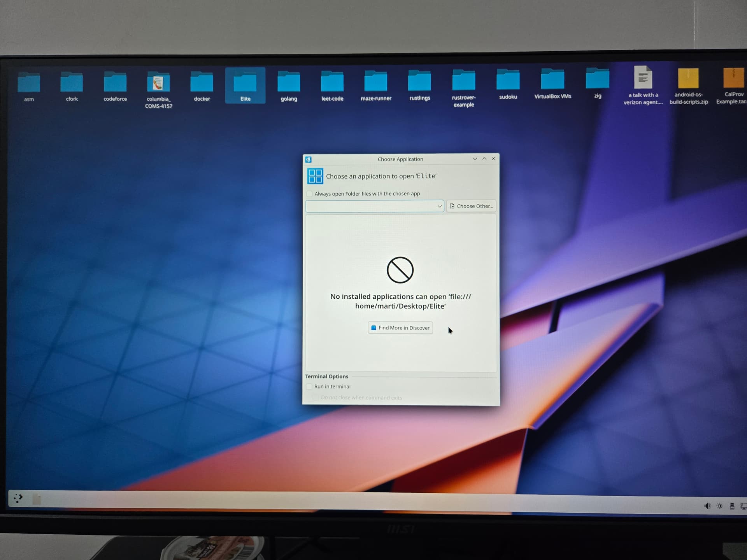Close the Choose Application dialog
The width and height of the screenshot is (747, 560).
494,159
